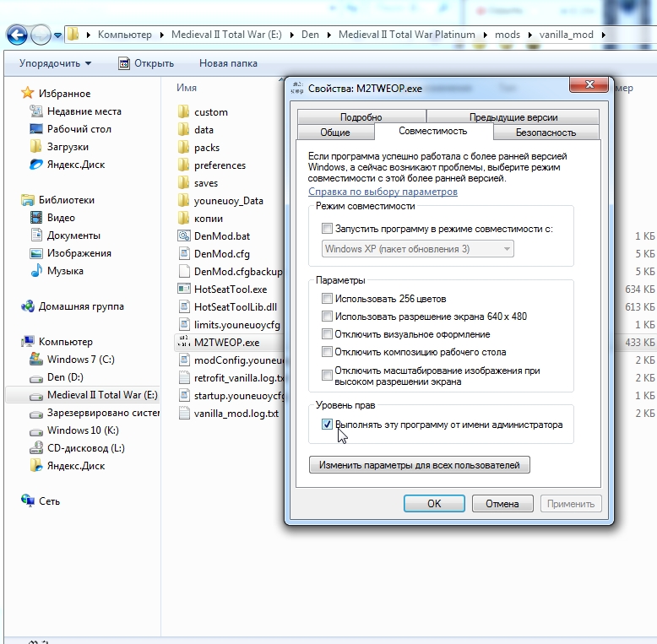Check Использовать 256 цветов
Screen dimensions: 657x644
(x=327, y=299)
